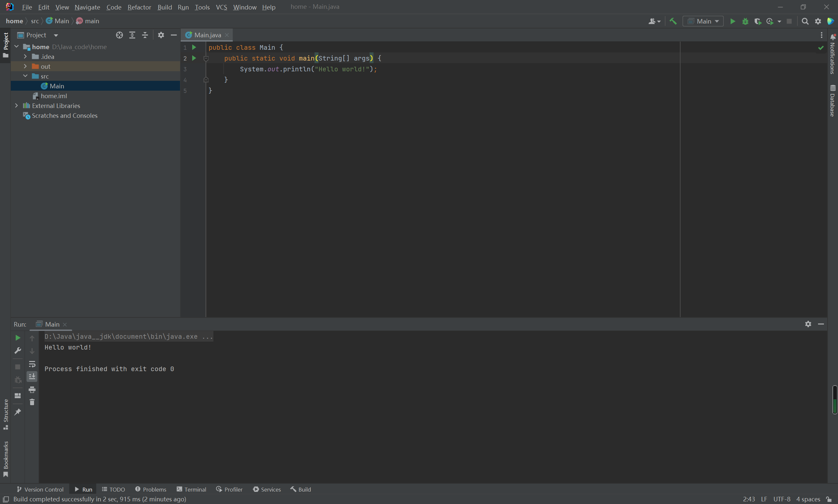The height and width of the screenshot is (504, 838).
Task: Expand all in Project panel
Action: (132, 35)
